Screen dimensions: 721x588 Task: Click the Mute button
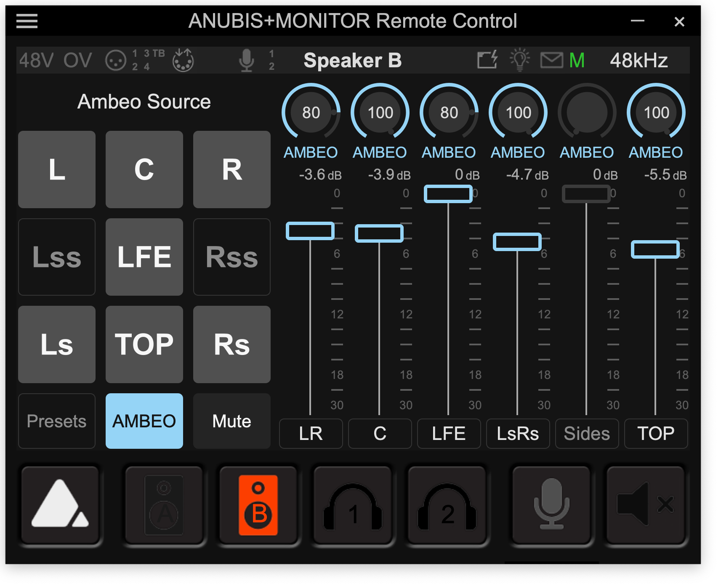(x=232, y=421)
